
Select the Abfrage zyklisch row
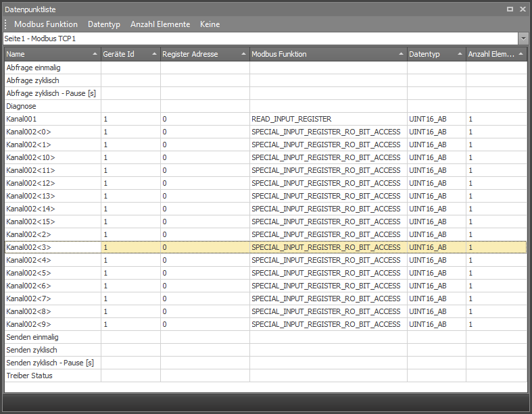pos(266,80)
